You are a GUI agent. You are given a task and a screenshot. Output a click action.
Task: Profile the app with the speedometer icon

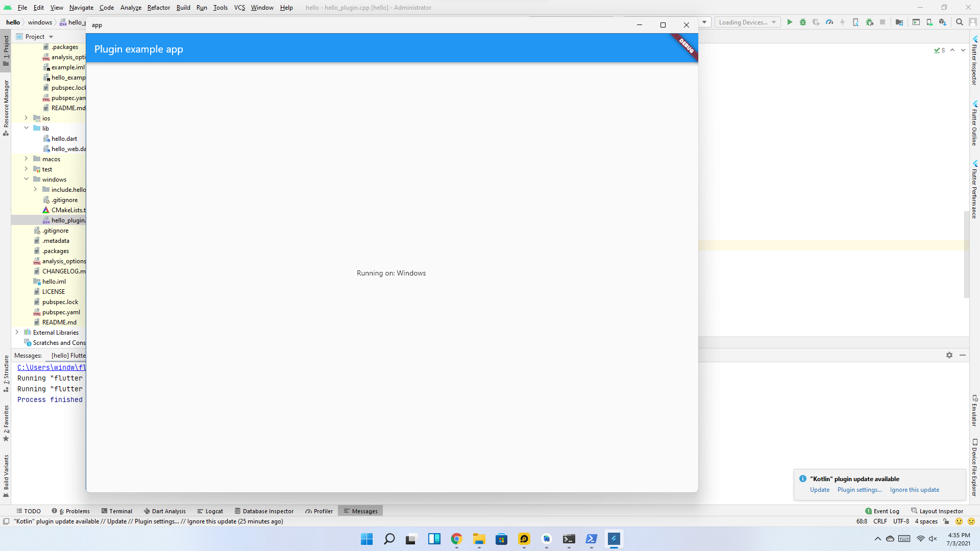(x=829, y=22)
